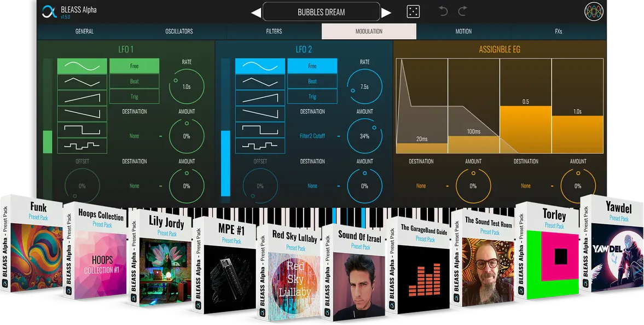Select LFO 2 sine waveform
This screenshot has width=644, height=325.
coord(260,66)
